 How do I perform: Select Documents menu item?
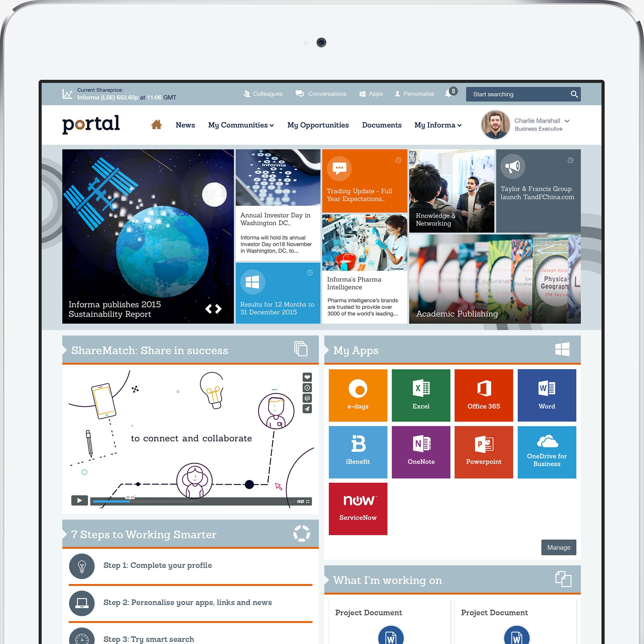382,125
